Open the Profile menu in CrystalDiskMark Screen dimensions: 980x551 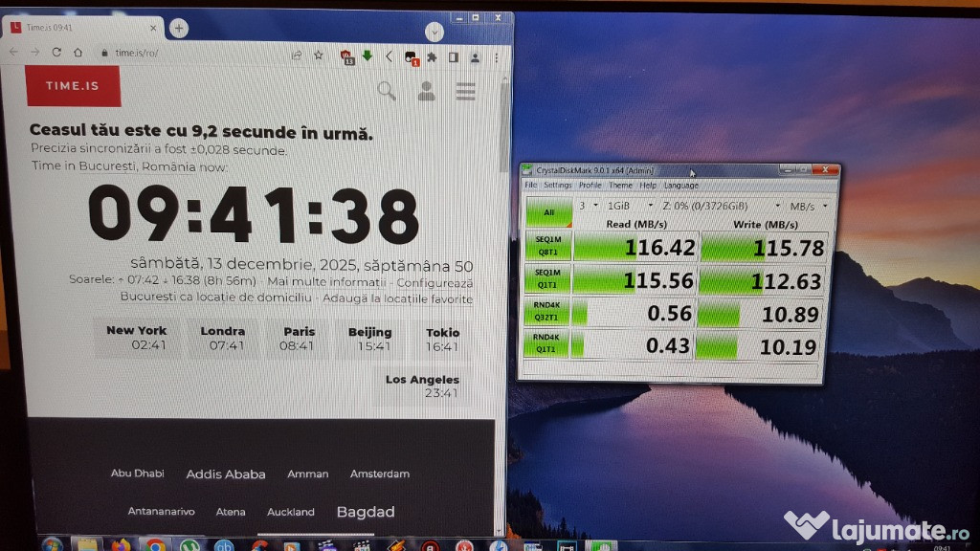[590, 185]
